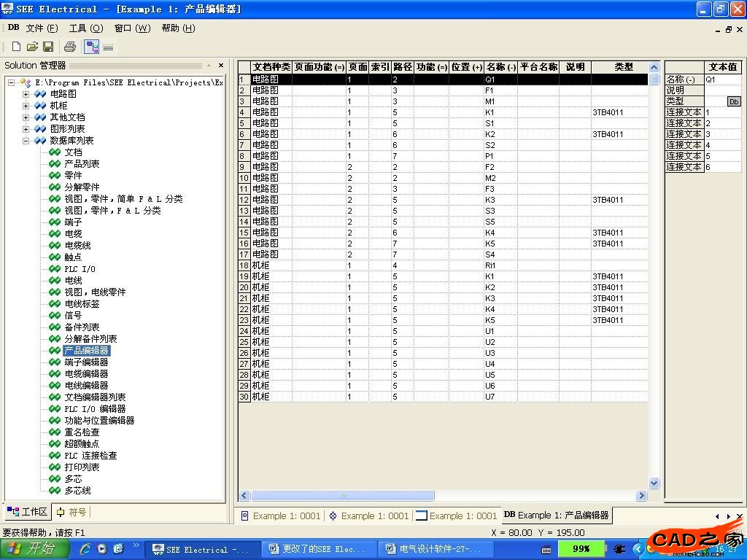Collapse the 数据库列表 tree node

(x=26, y=141)
